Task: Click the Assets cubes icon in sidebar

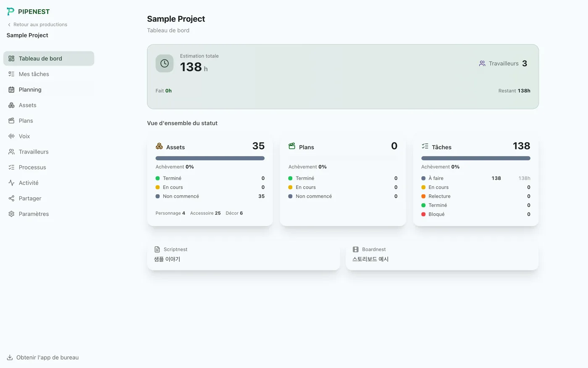Action: [11, 105]
